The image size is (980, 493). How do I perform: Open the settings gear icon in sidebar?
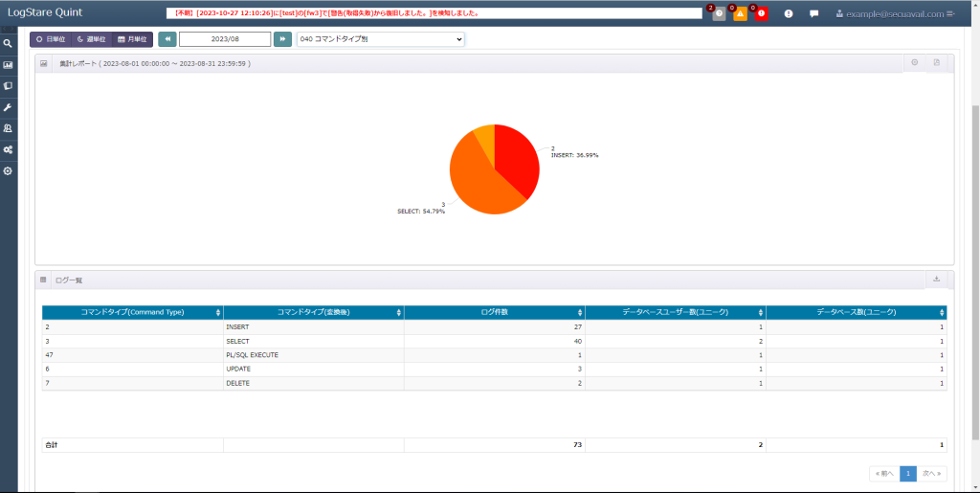point(8,171)
